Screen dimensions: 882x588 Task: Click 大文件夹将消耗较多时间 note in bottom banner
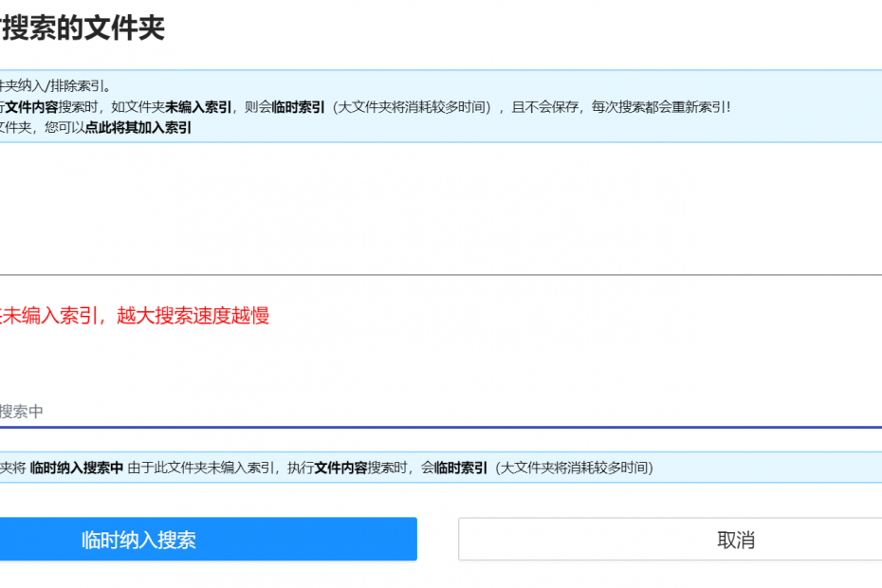pyautogui.click(x=576, y=468)
